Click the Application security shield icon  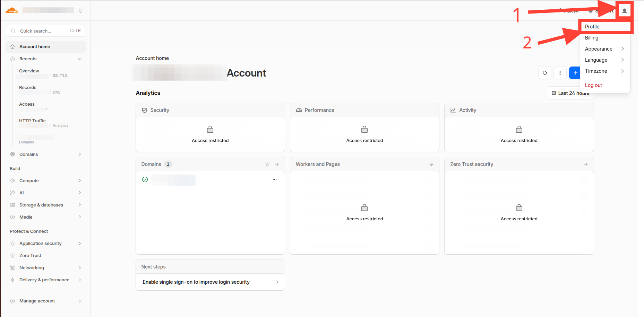click(x=12, y=244)
